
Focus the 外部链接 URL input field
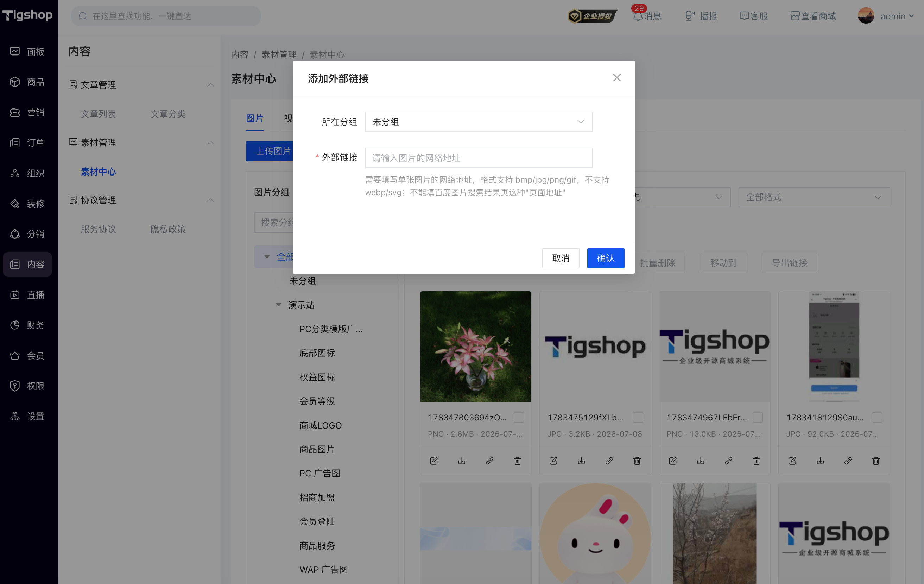click(x=479, y=158)
